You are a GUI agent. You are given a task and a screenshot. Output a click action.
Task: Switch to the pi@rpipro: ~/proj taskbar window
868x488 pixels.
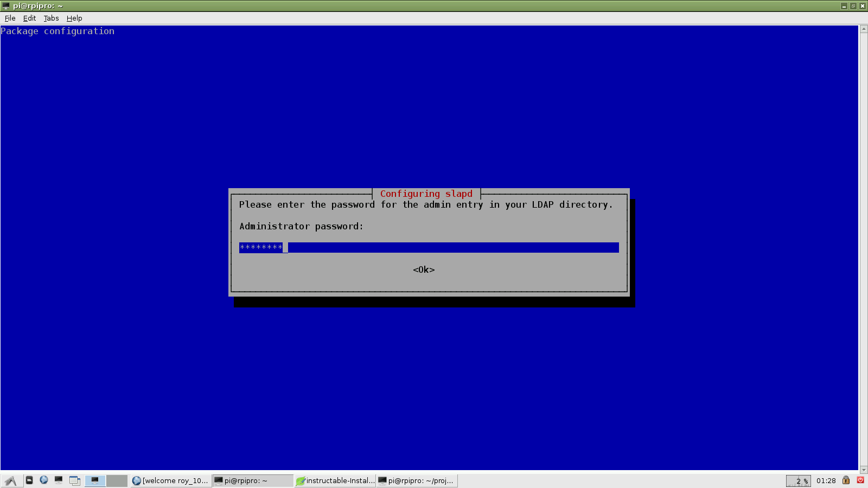(x=417, y=480)
